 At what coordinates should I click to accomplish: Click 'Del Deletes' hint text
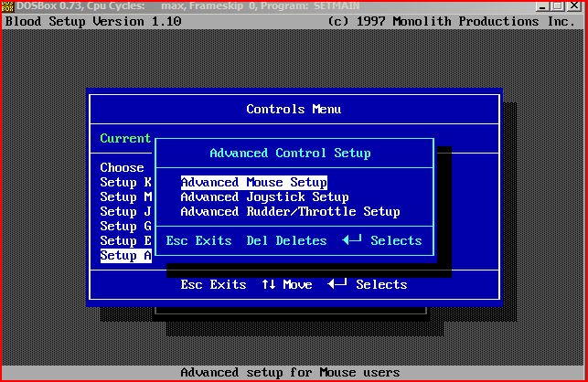pos(286,240)
